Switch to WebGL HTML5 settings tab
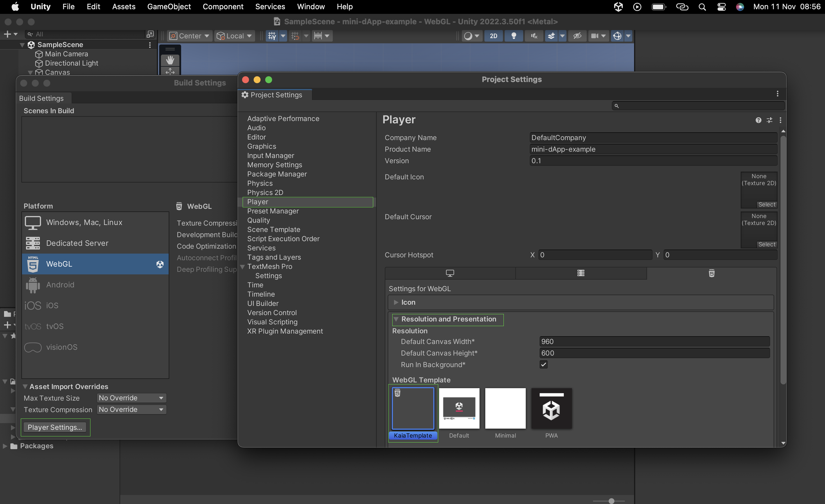The width and height of the screenshot is (825, 504). [x=712, y=273]
